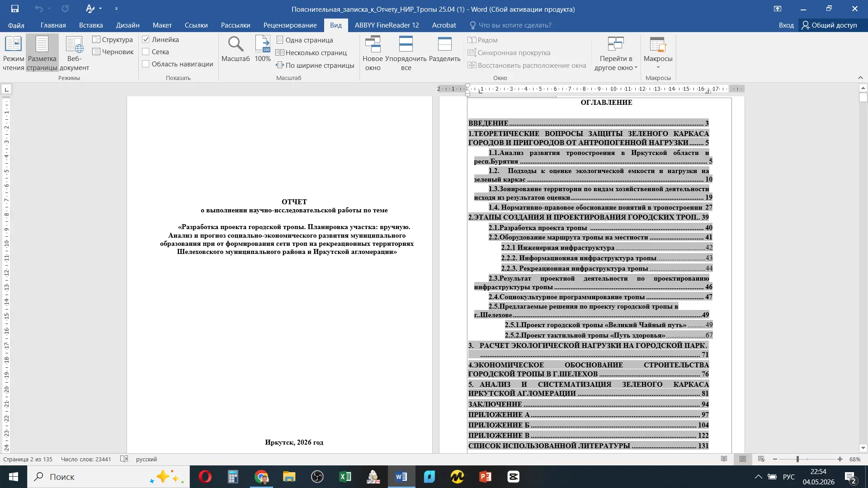Launch Opera browser from taskbar
Viewport: 868px width, 488px height.
pos(205,477)
